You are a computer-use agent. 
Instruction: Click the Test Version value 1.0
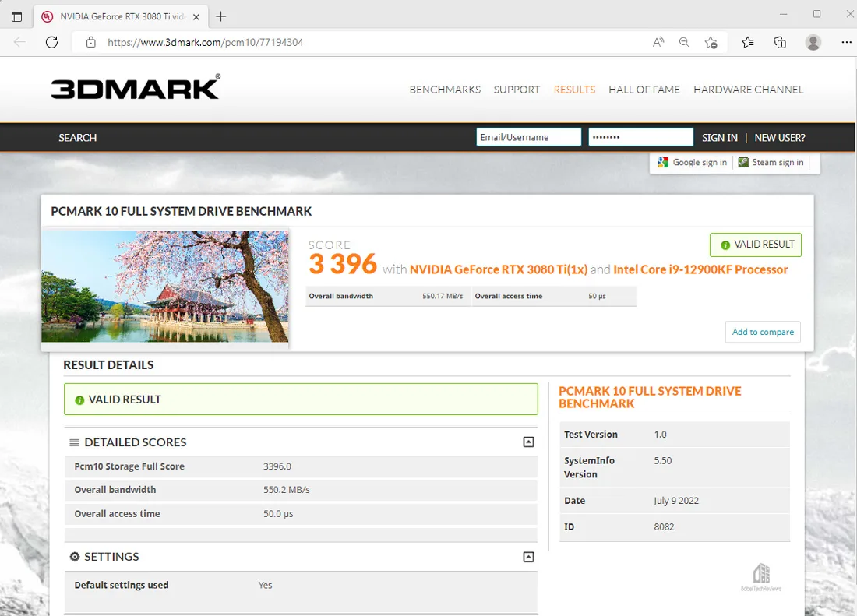pos(660,434)
